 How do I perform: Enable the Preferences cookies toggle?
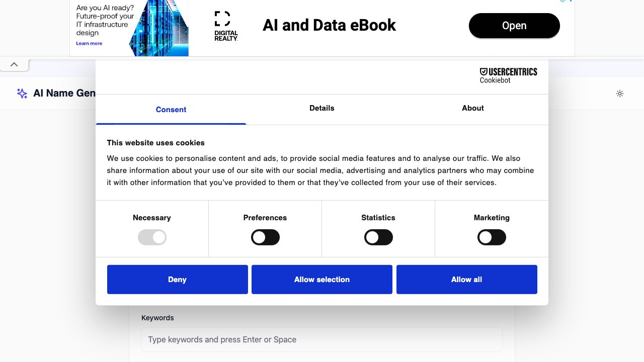[265, 237]
